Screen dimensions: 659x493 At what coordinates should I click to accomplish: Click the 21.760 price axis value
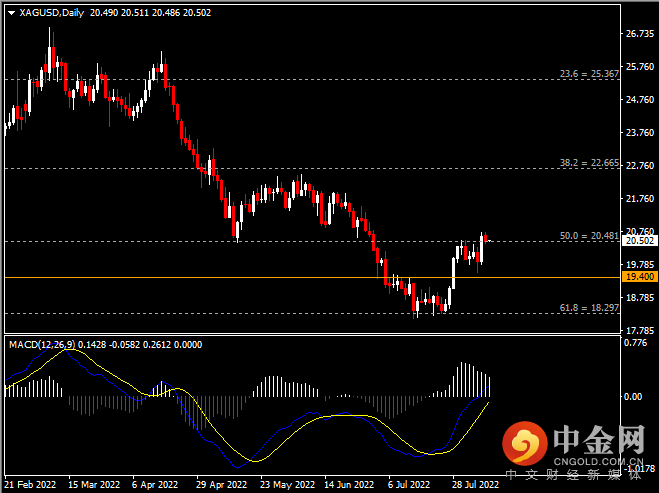(640, 199)
